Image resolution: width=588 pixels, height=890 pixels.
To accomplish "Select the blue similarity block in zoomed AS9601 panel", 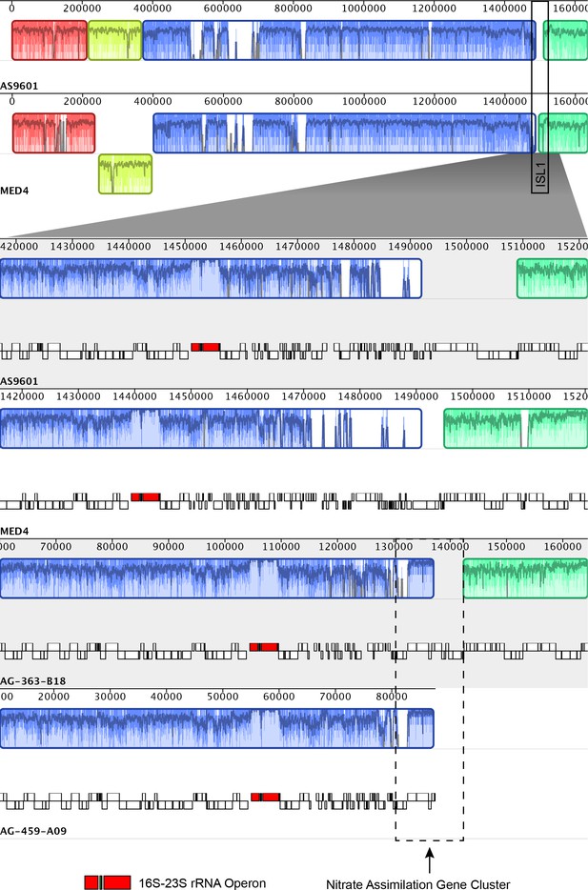I will point(211,278).
